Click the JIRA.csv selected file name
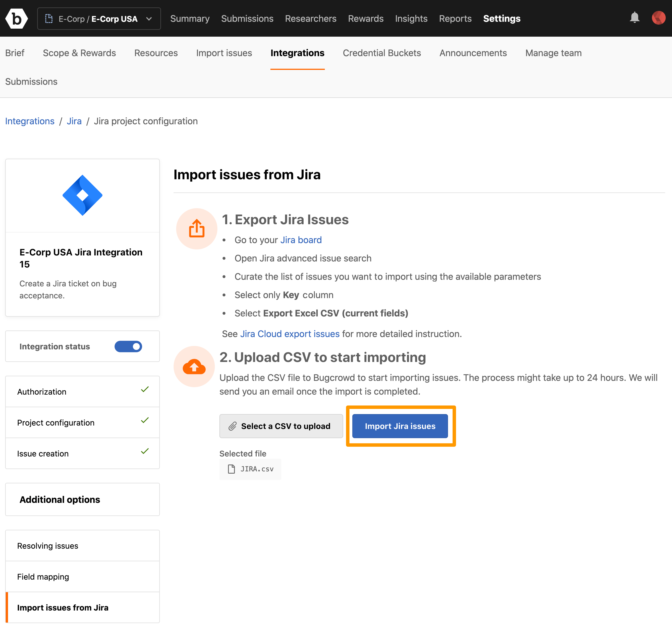Viewport: 672px width, 630px height. tap(257, 469)
